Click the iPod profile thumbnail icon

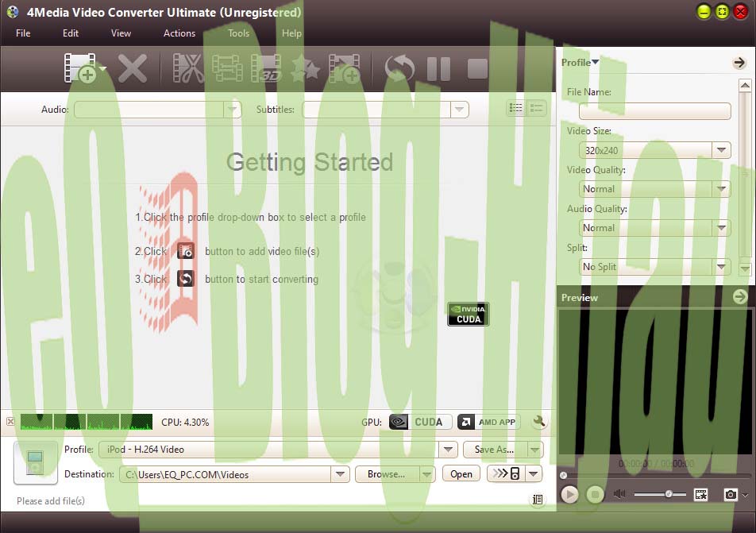coord(36,462)
